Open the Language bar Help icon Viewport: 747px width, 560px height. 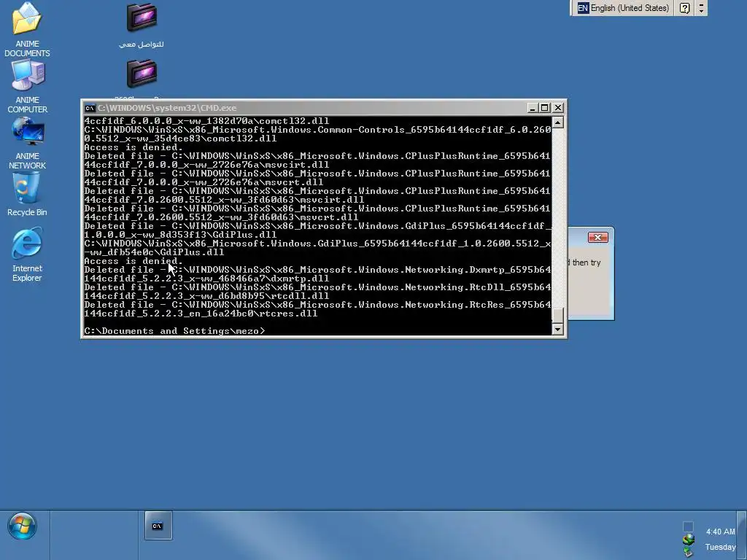pyautogui.click(x=684, y=8)
